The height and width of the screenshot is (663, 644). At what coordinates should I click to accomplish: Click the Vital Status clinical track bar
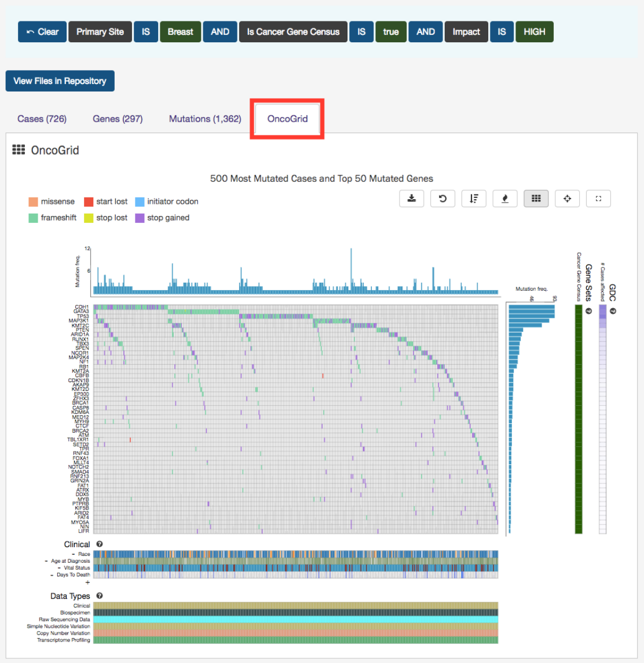295,568
